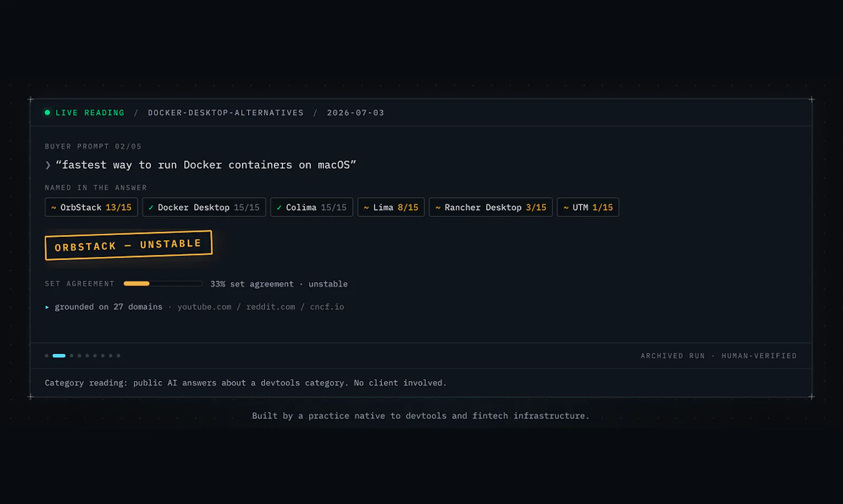Click the chevron before the prompt quote
Image resolution: width=843 pixels, height=504 pixels.
pyautogui.click(x=48, y=165)
